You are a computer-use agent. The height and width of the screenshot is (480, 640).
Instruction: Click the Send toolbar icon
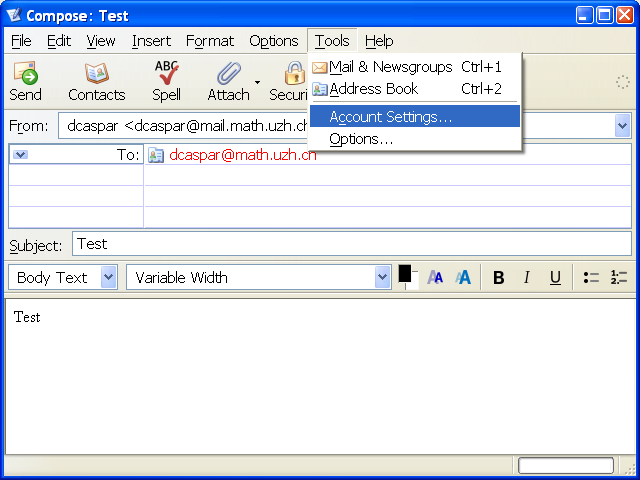click(x=25, y=81)
